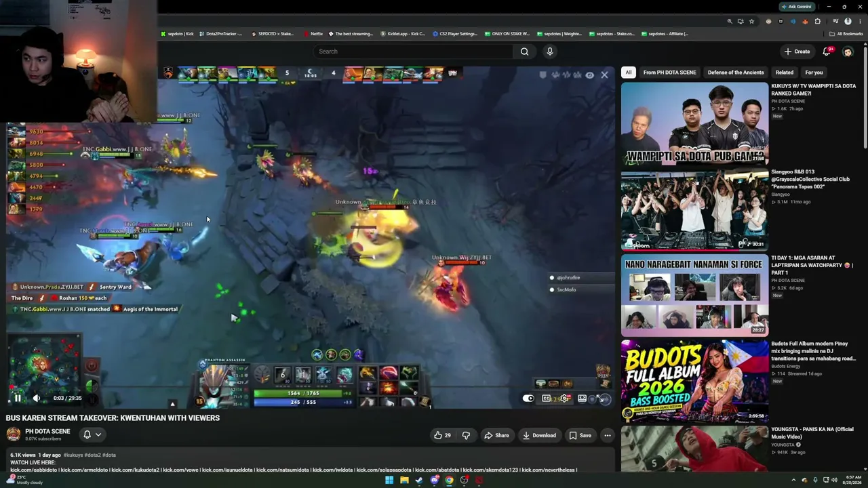This screenshot has height=488, width=868.
Task: Search with voice using the microphone icon
Action: 550,52
